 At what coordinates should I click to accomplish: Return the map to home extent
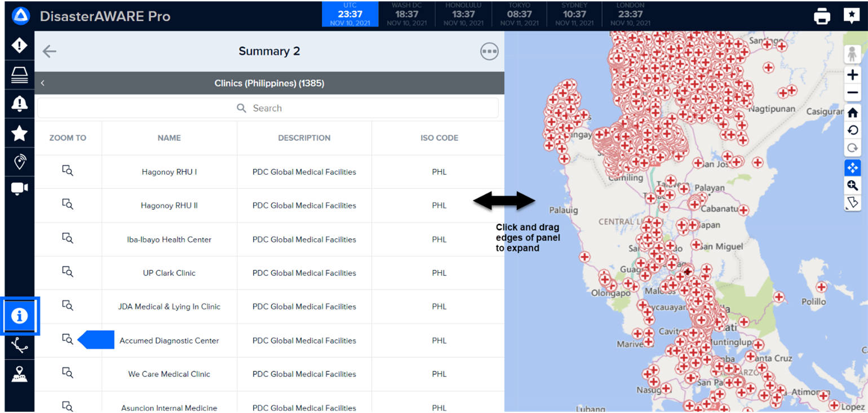[x=852, y=113]
